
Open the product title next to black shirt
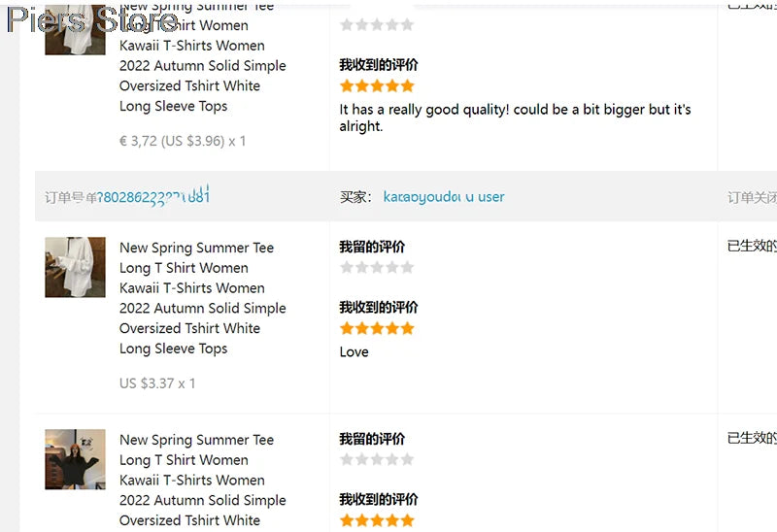click(202, 480)
